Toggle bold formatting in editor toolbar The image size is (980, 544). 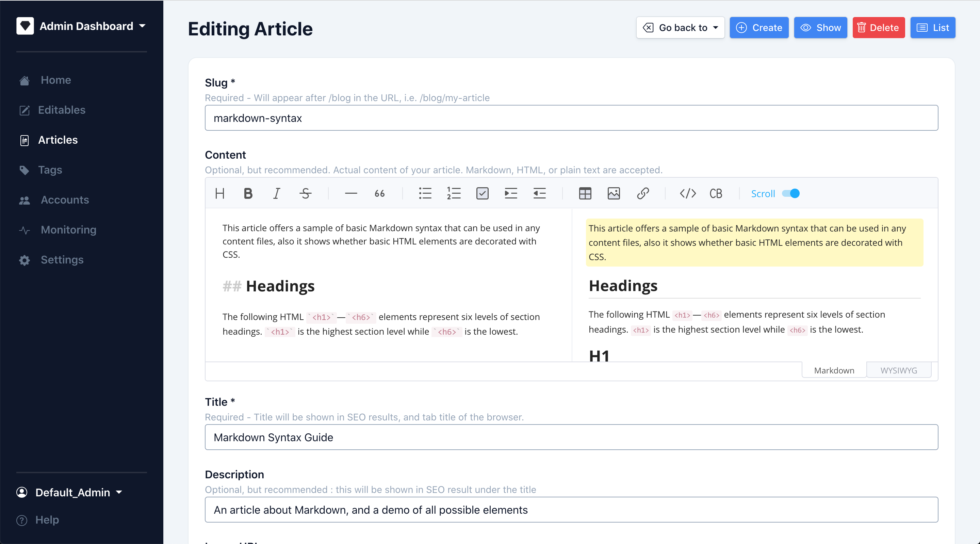pyautogui.click(x=248, y=193)
